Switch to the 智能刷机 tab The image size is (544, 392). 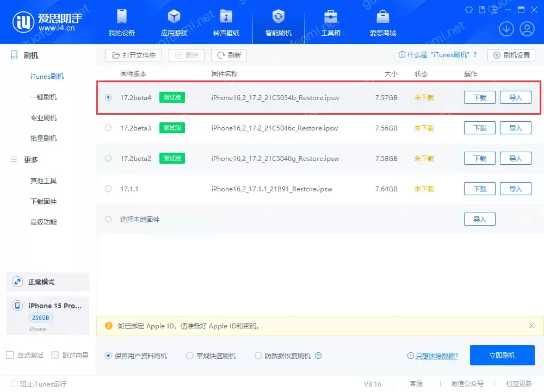coord(279,18)
